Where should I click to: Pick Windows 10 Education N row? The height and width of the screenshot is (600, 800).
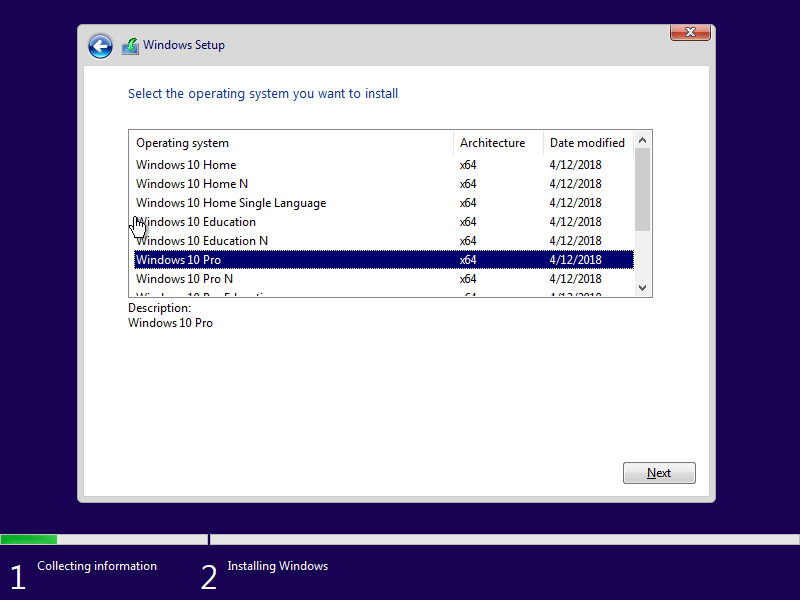[x=384, y=241]
